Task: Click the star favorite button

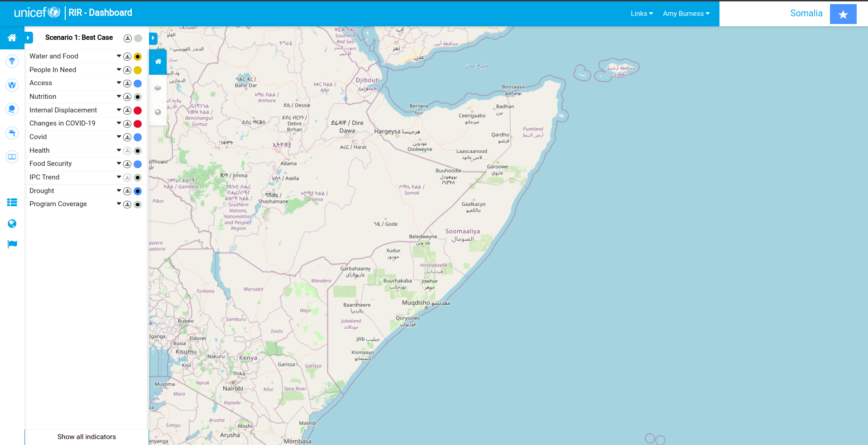Action: point(843,14)
